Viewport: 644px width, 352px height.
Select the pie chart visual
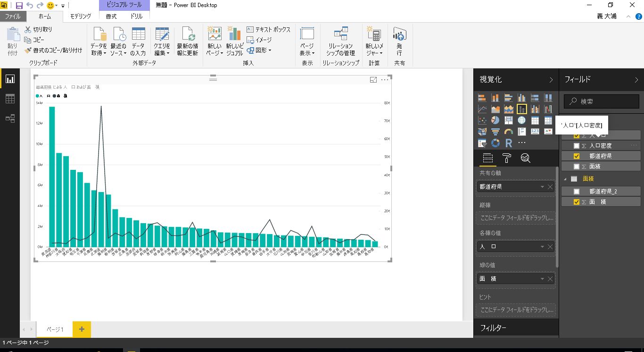pos(495,120)
